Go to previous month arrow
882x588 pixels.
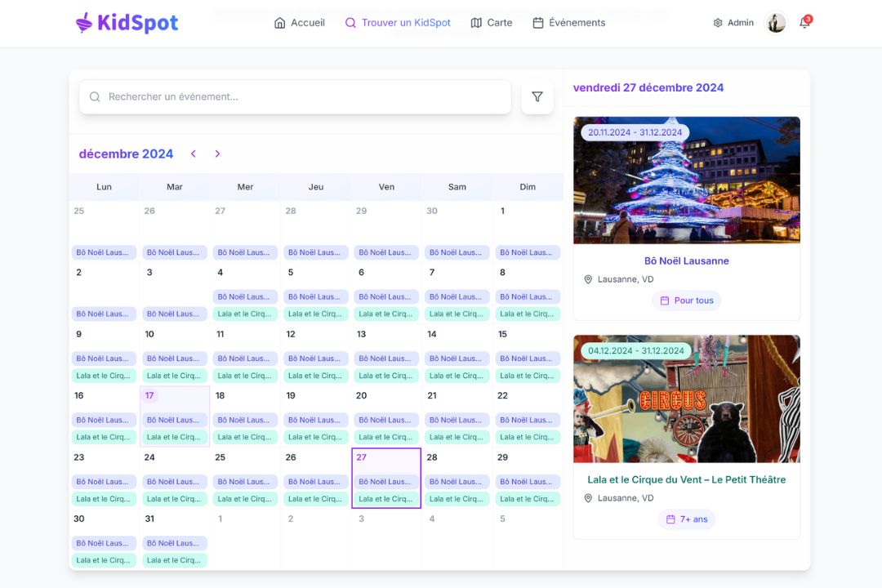point(194,154)
